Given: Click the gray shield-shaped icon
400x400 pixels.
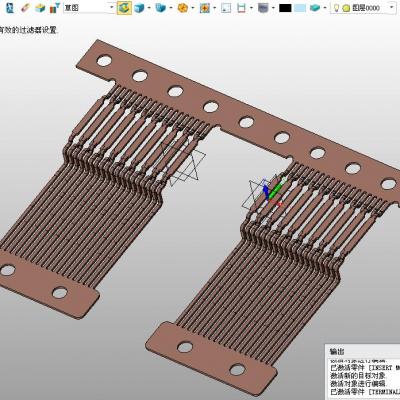Looking at the screenshot, I should pyautogui.click(x=263, y=7).
